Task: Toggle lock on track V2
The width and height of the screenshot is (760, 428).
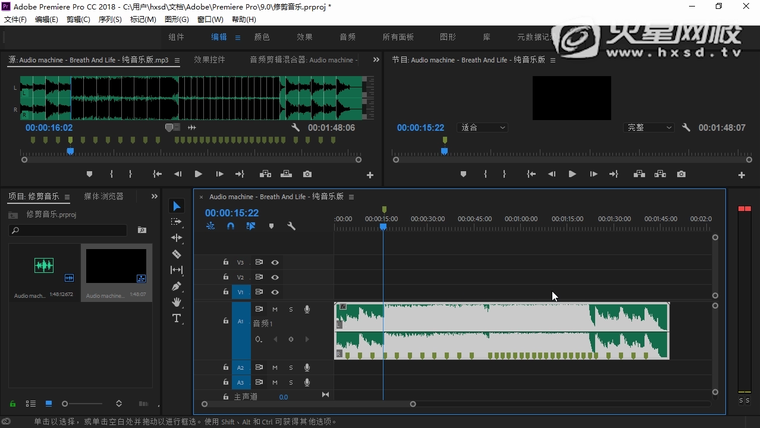Action: [x=226, y=277]
